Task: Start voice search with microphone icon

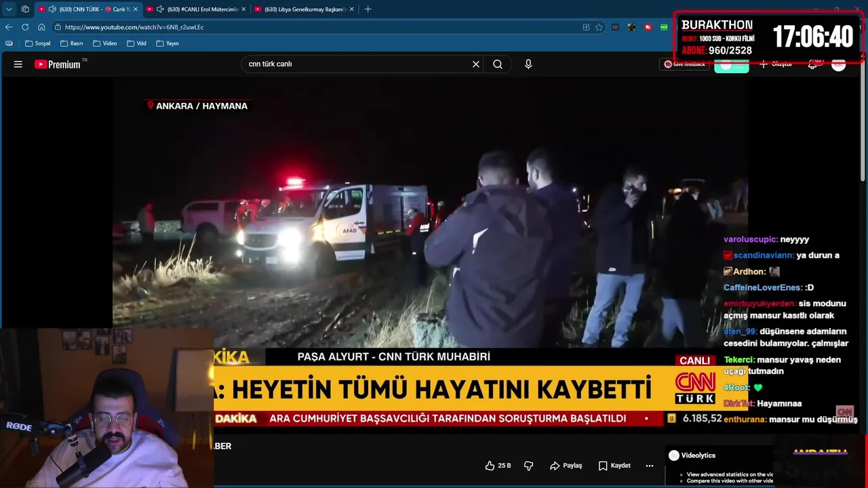Action: coord(528,64)
